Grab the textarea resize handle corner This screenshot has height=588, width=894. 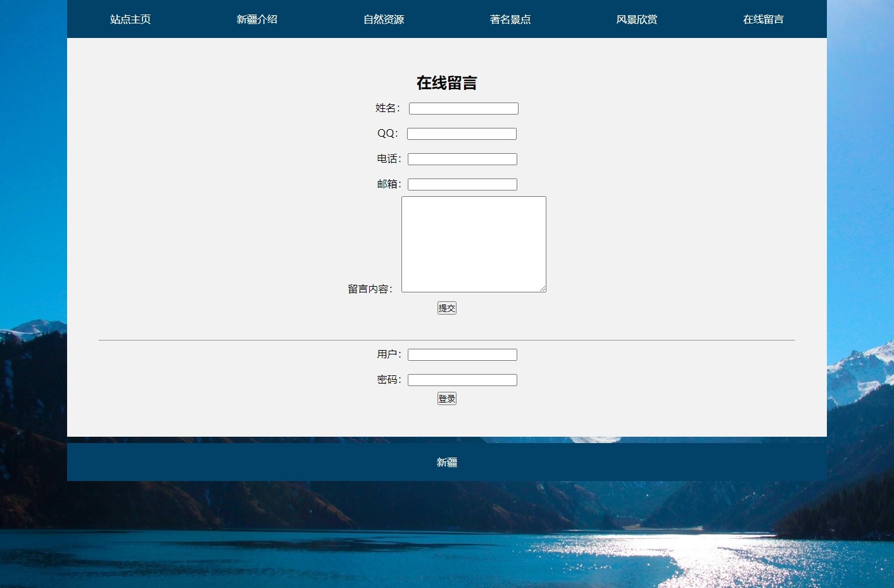point(543,289)
